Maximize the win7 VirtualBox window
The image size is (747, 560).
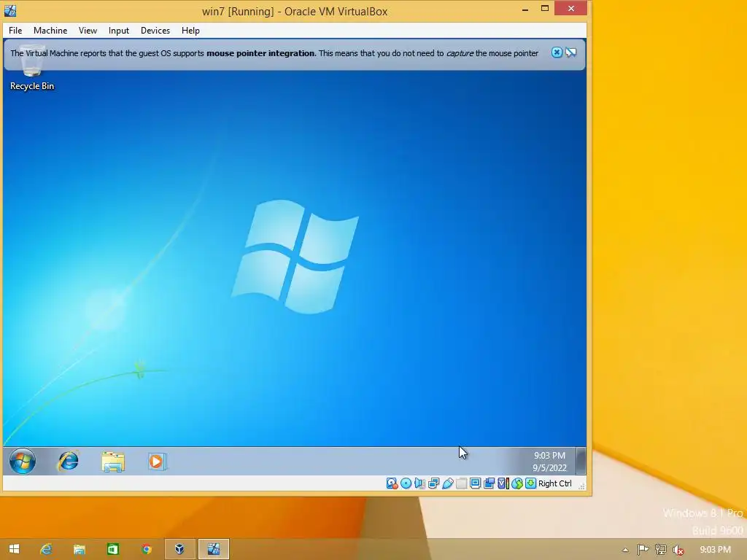(x=545, y=9)
